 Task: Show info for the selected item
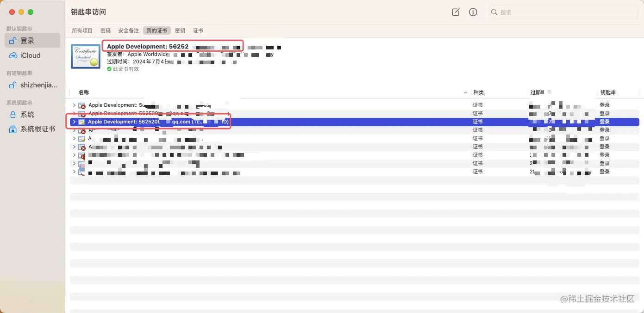(473, 12)
